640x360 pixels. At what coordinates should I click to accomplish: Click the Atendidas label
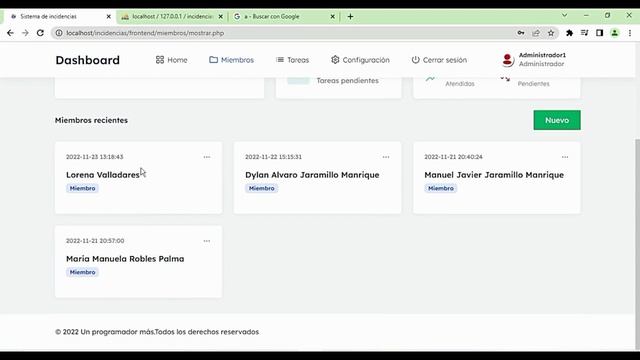(460, 84)
